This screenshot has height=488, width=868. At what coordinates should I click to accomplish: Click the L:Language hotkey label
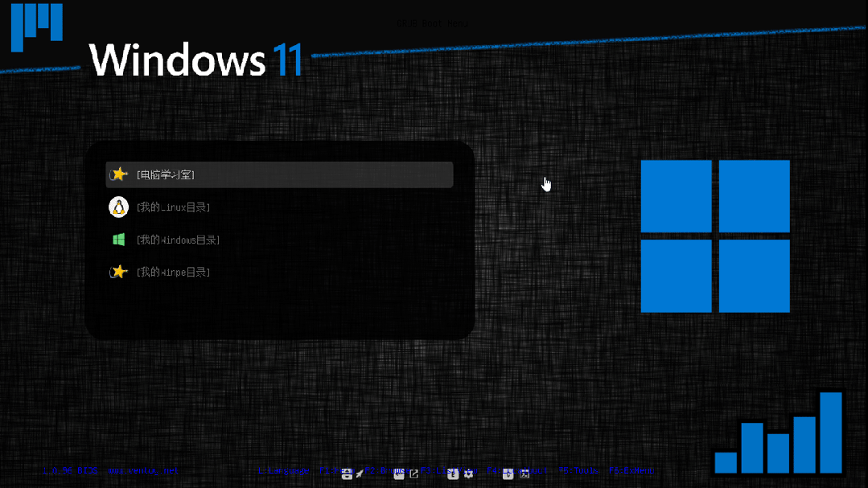[x=283, y=471]
